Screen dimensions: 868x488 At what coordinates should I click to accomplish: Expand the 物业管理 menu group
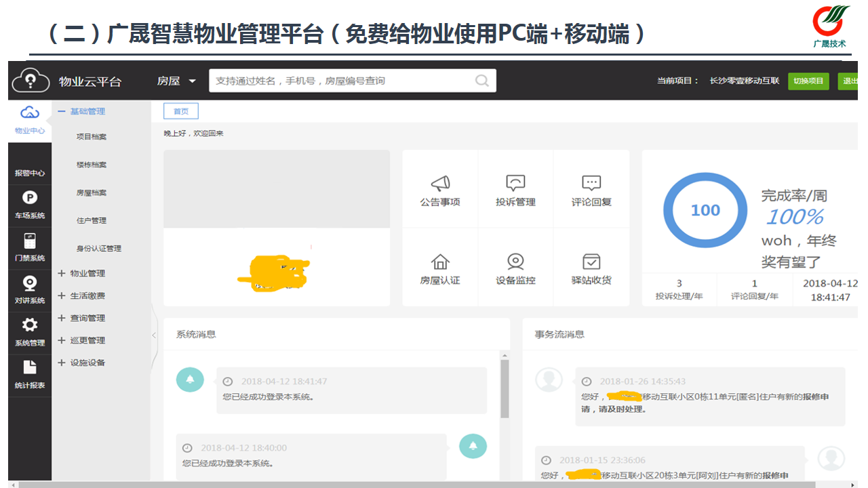[62, 273]
